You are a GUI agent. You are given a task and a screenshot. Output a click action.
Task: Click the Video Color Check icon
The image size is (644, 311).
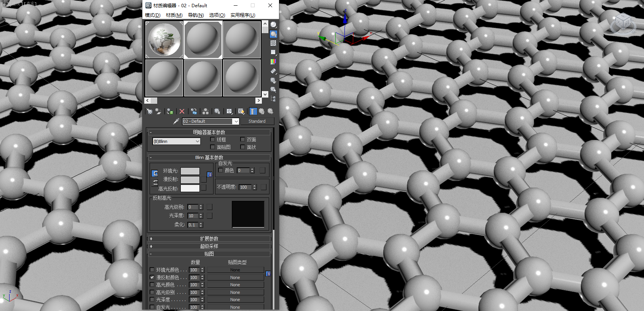(x=273, y=61)
